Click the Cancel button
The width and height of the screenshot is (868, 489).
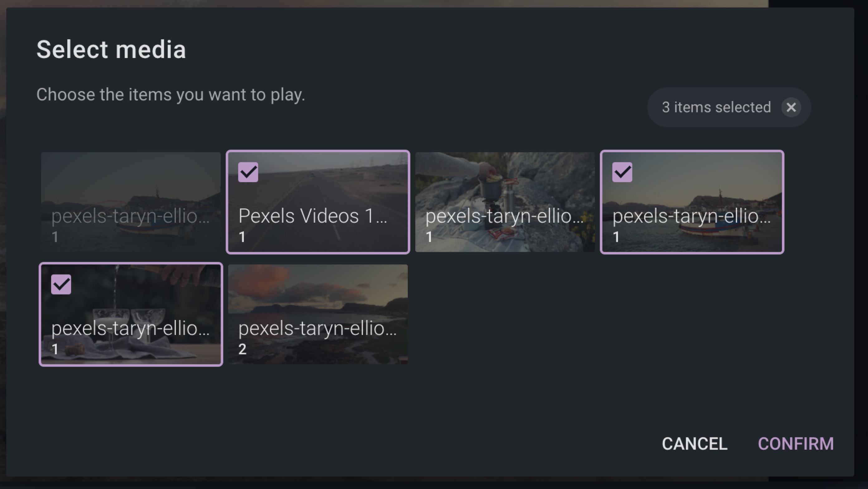pyautogui.click(x=694, y=443)
